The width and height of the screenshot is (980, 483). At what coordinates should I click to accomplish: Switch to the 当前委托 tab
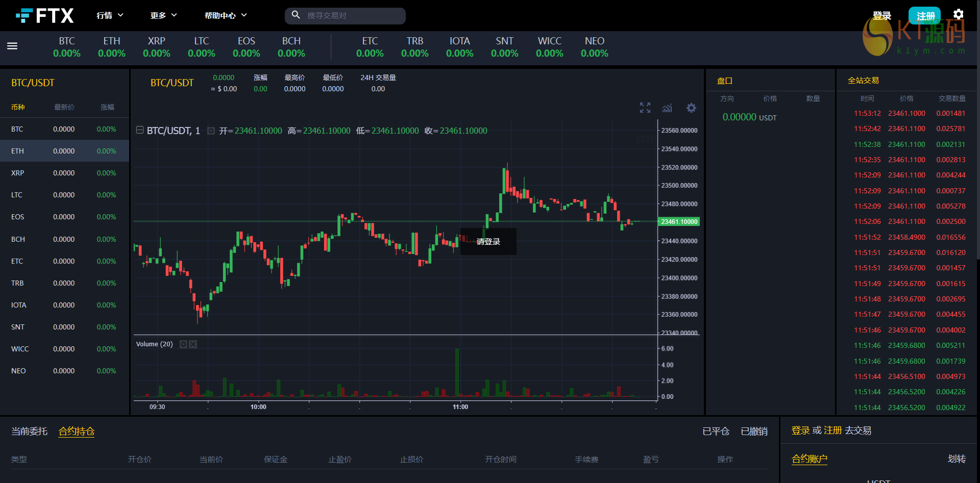[x=30, y=431]
